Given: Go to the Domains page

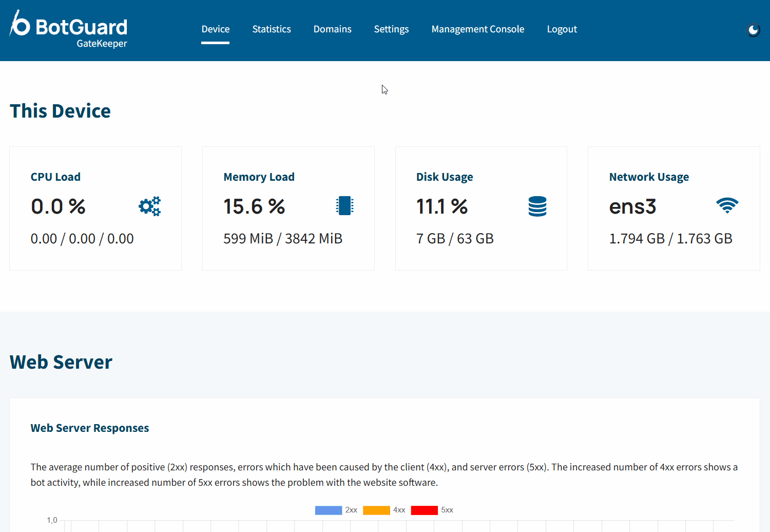Looking at the screenshot, I should click(x=332, y=29).
